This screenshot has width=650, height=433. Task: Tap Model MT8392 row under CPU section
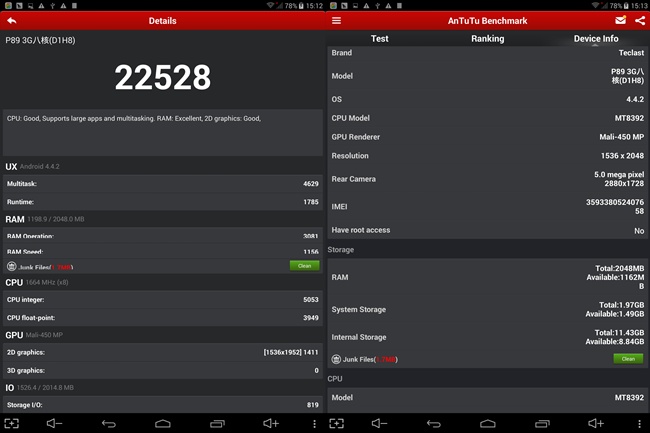(x=488, y=397)
